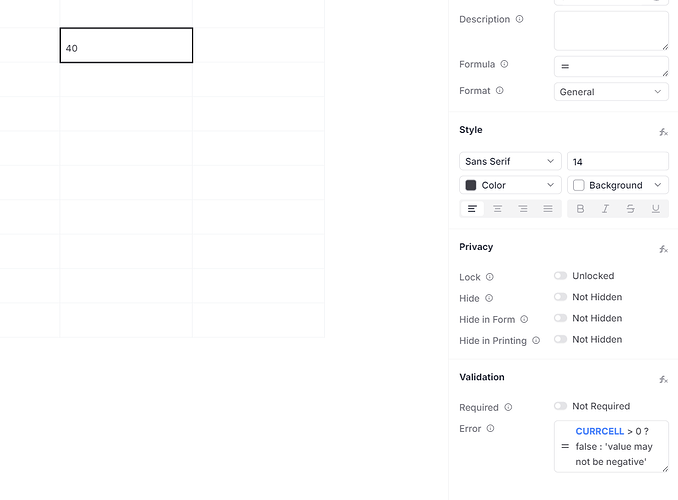Align text to the right

point(523,209)
